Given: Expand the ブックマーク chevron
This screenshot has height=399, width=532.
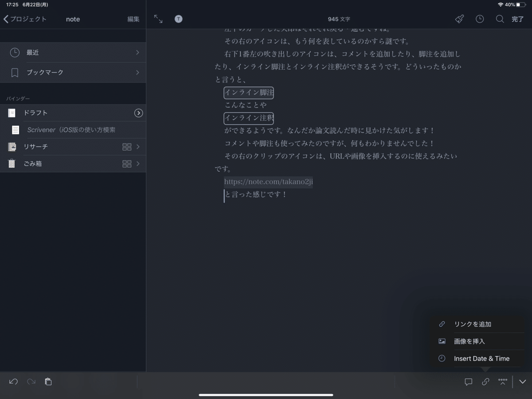Looking at the screenshot, I should click(x=137, y=72).
